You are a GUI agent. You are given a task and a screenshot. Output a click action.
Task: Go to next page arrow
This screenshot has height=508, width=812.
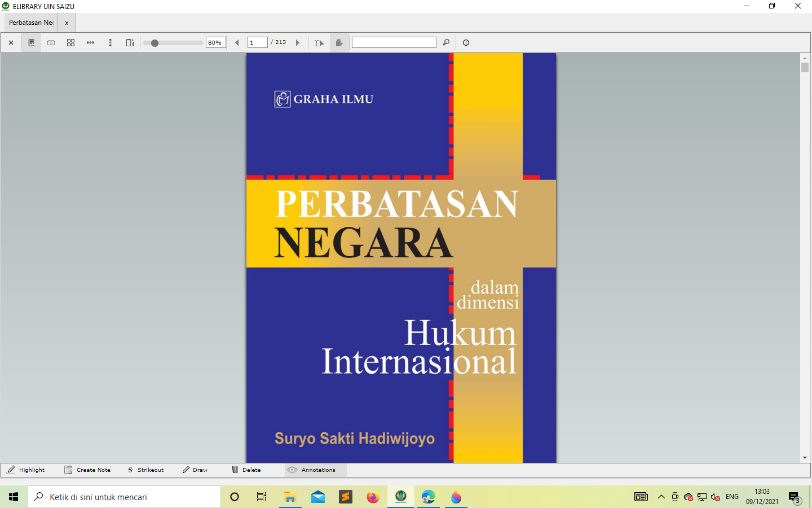[298, 43]
